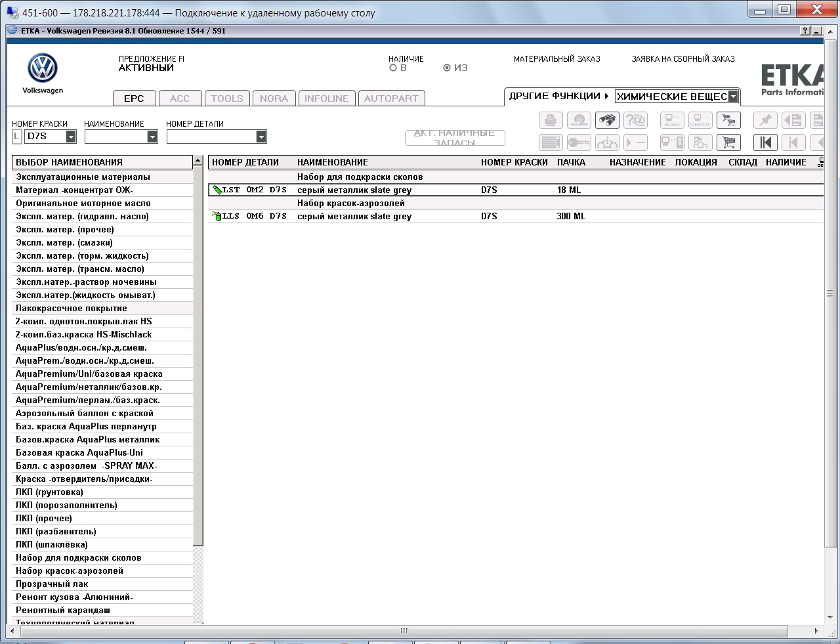Click the document over car icon
This screenshot has height=644, width=840.
[x=700, y=142]
